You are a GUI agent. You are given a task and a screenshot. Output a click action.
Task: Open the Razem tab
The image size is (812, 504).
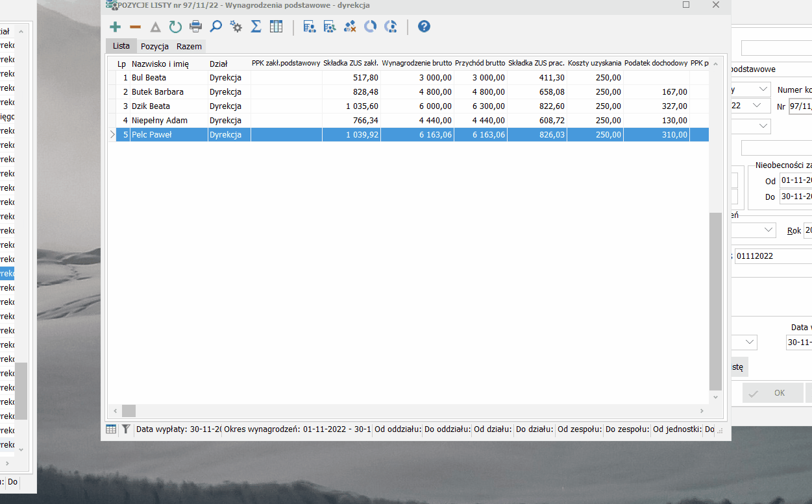[x=189, y=46]
